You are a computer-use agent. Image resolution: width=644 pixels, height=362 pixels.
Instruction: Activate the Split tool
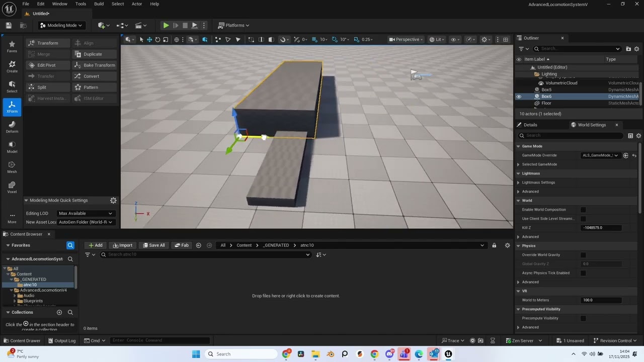47,87
